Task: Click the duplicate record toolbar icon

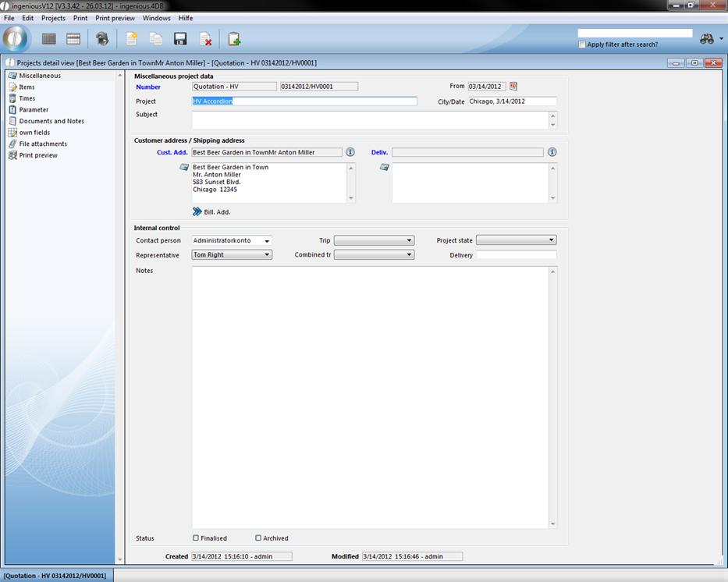Action: [x=156, y=39]
